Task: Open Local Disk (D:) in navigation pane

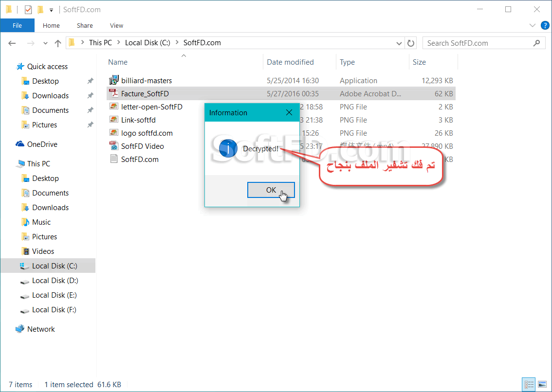Action: (x=55, y=281)
